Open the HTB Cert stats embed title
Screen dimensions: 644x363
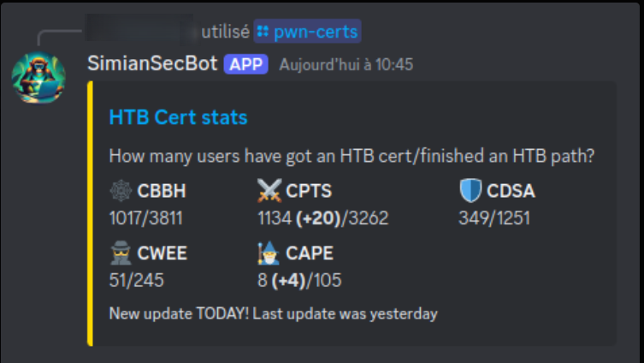[x=178, y=117]
